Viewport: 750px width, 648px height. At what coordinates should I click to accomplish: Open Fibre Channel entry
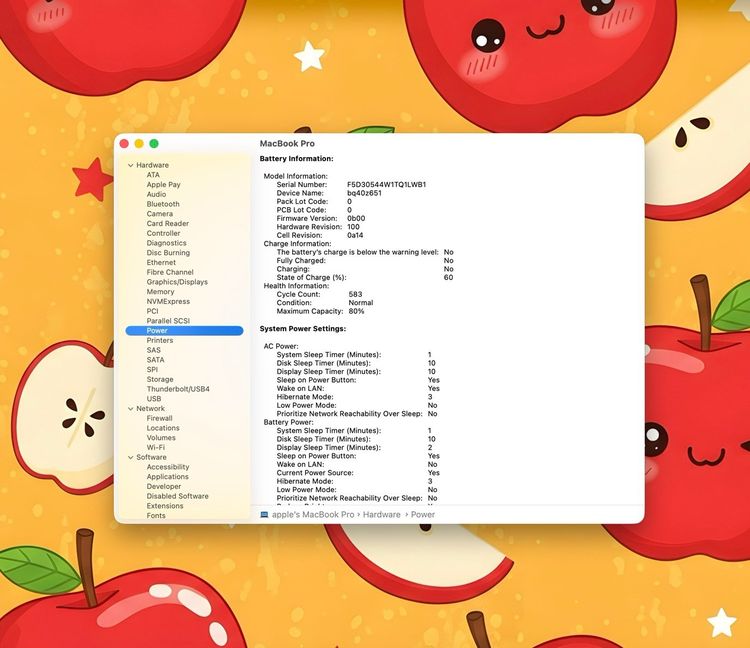tap(170, 272)
